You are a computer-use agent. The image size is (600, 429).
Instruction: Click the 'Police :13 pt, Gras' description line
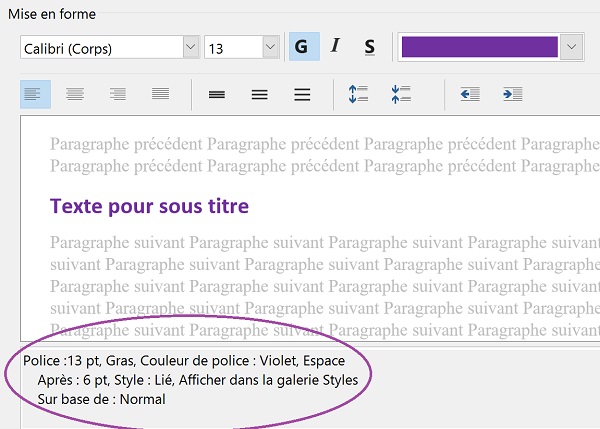point(184,360)
